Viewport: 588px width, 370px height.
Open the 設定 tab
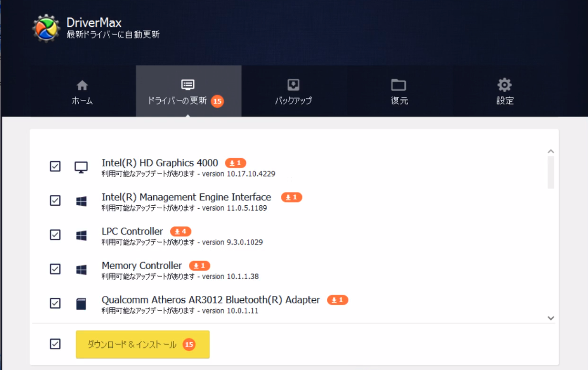(x=505, y=91)
